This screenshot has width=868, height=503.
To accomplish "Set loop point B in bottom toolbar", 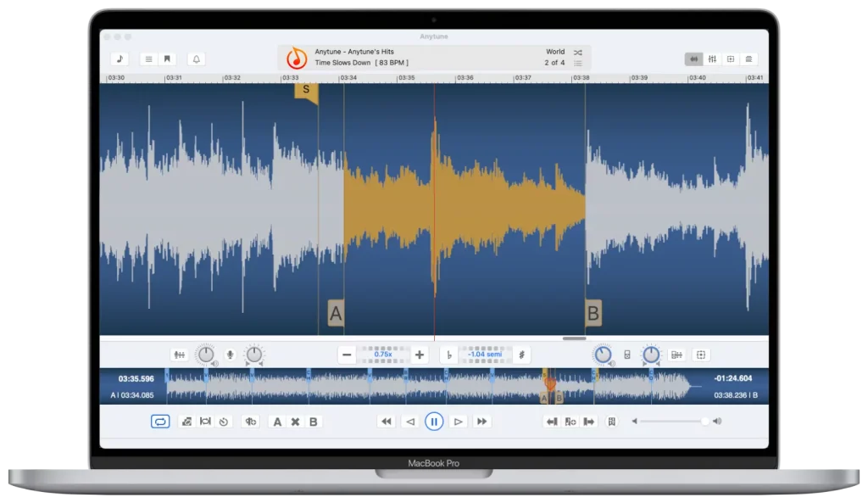I will (314, 422).
